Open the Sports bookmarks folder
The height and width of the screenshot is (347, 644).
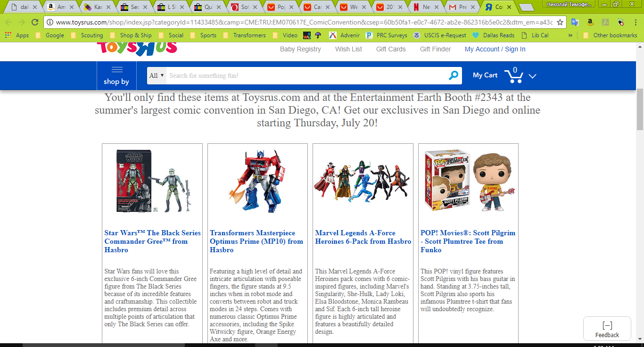(x=203, y=35)
